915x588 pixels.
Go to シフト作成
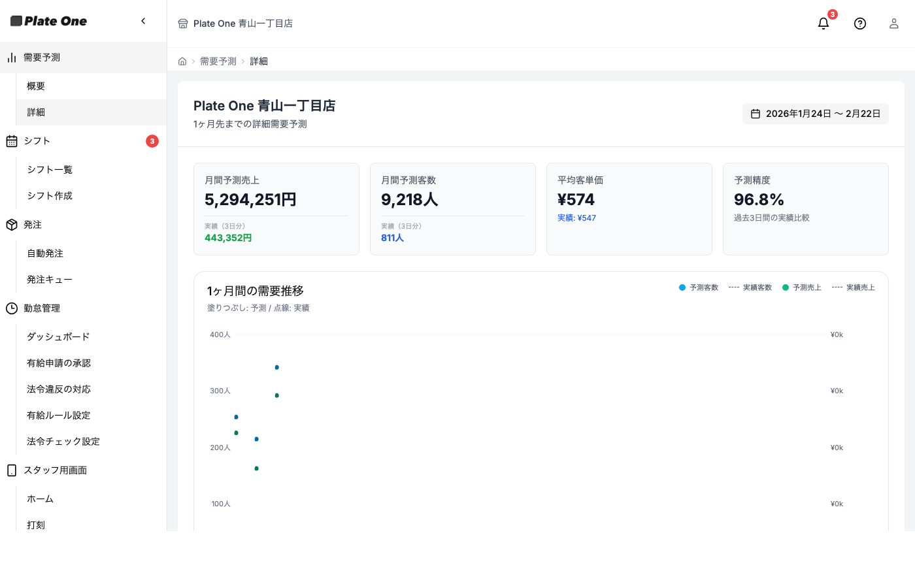click(x=91, y=196)
